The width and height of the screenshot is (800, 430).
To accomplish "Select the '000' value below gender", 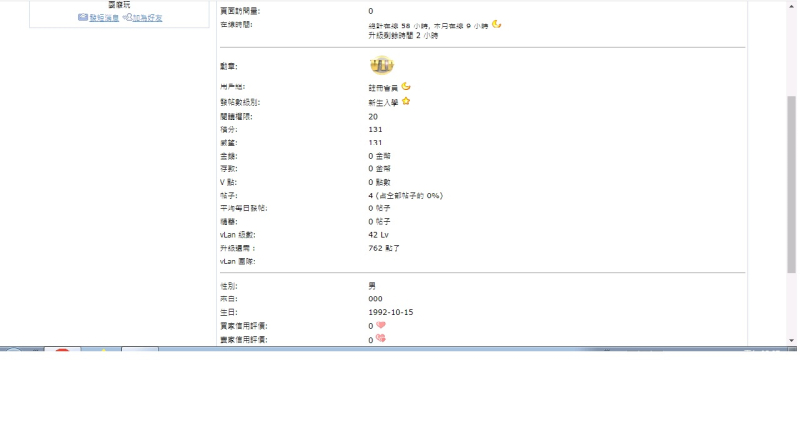I will pyautogui.click(x=375, y=299).
